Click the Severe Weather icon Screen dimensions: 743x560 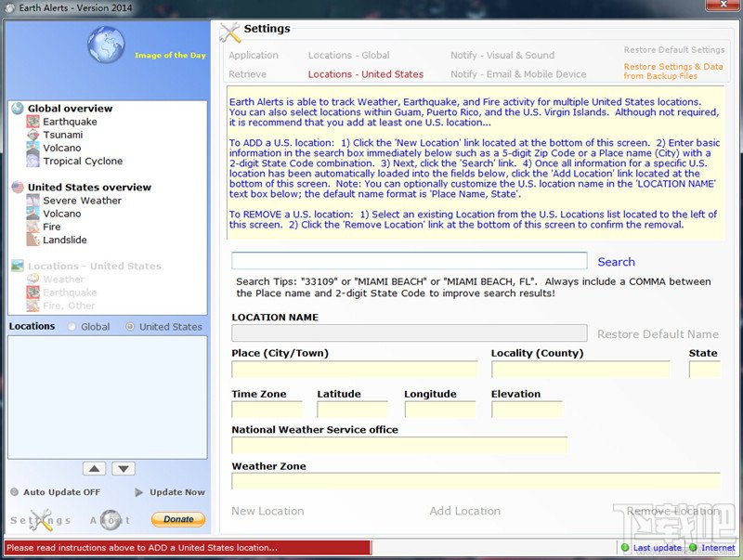point(33,201)
